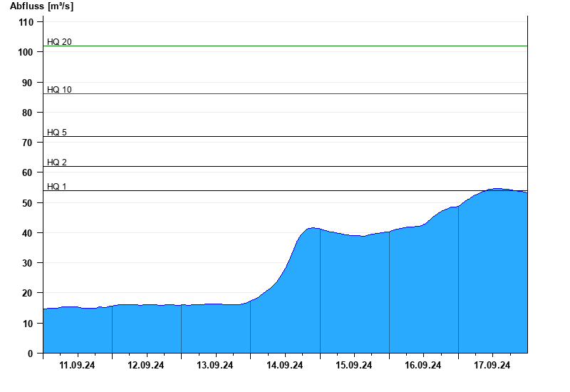The height and width of the screenshot is (392, 570).
Task: Click the 100 value on y-axis
Action: click(x=26, y=53)
